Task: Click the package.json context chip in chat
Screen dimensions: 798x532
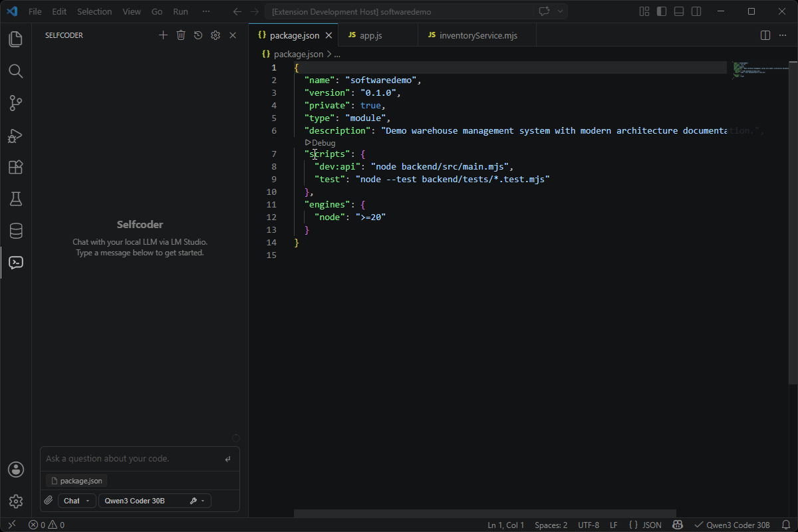Action: (76, 481)
